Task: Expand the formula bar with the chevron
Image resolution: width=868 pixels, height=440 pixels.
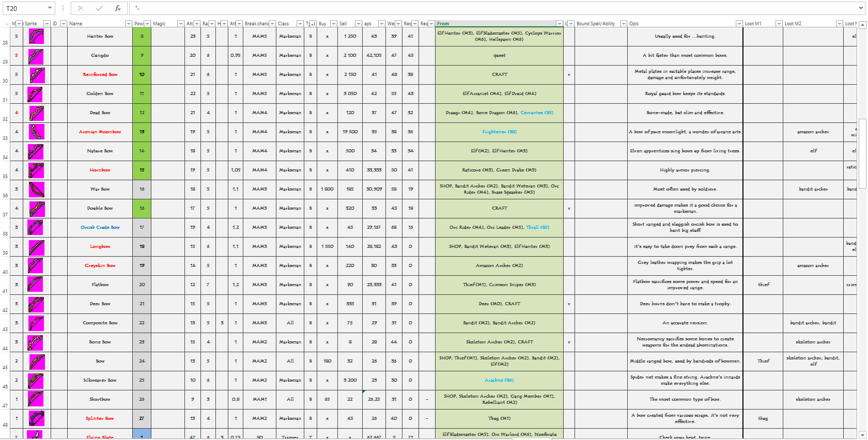Action: pyautogui.click(x=860, y=8)
